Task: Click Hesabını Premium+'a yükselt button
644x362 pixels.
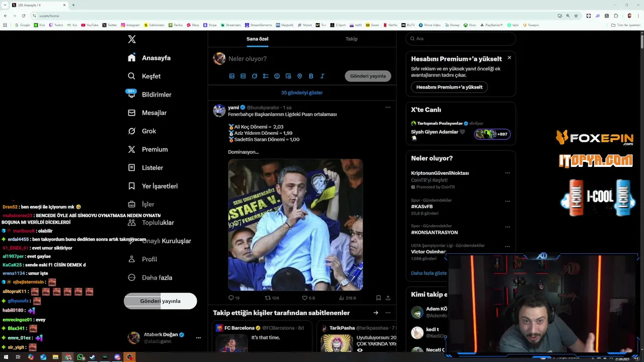Action: [449, 87]
